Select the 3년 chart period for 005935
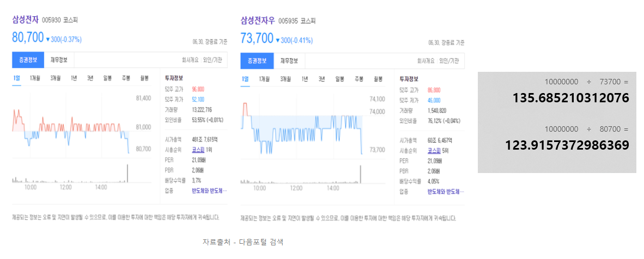Screen dimensions: 644x259 point(322,79)
